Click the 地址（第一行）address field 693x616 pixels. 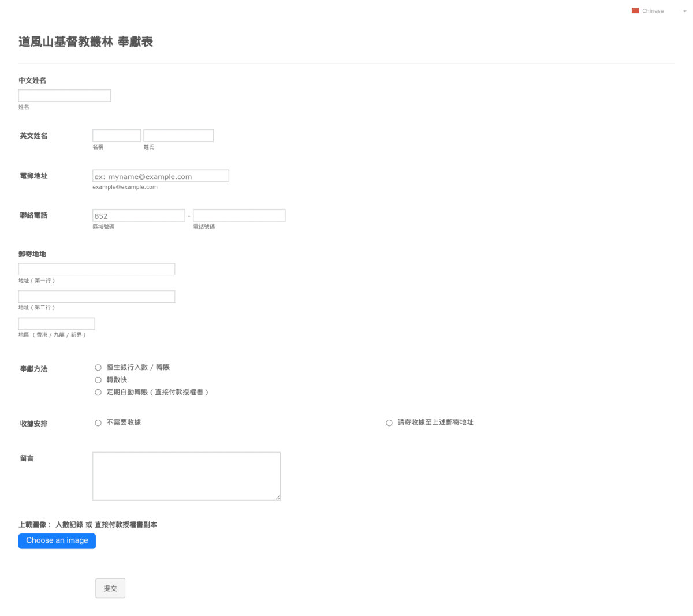pos(96,269)
